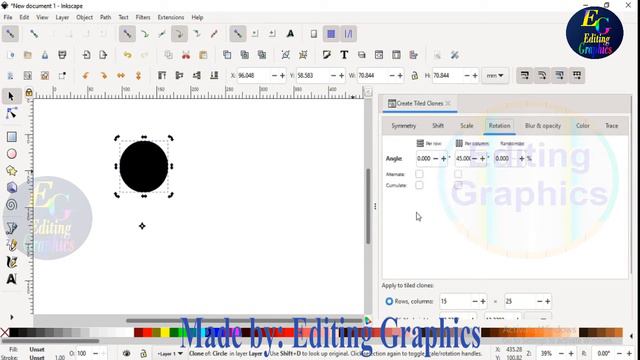640x360 pixels.
Task: Open Fill and Stroke dialog icon
Action: 327,55
